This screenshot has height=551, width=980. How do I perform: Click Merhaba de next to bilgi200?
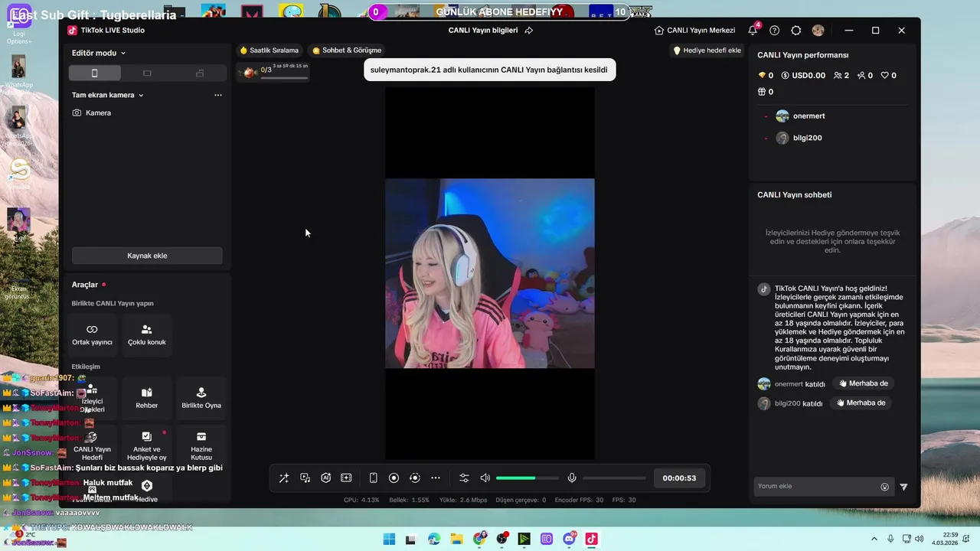[x=861, y=403]
